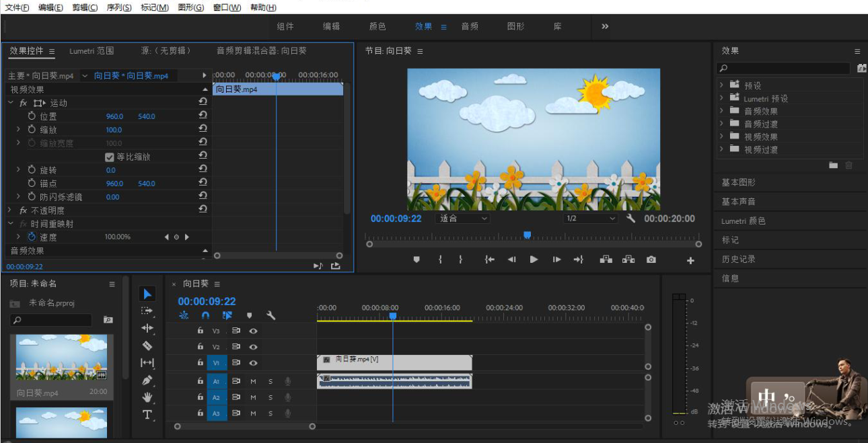Select the Pen tool

tap(147, 380)
